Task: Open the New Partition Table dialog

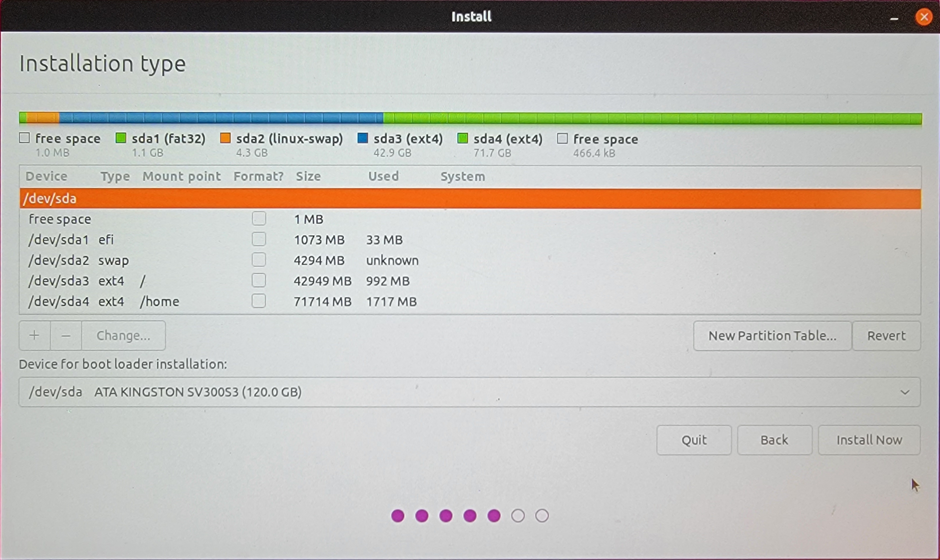Action: point(772,336)
